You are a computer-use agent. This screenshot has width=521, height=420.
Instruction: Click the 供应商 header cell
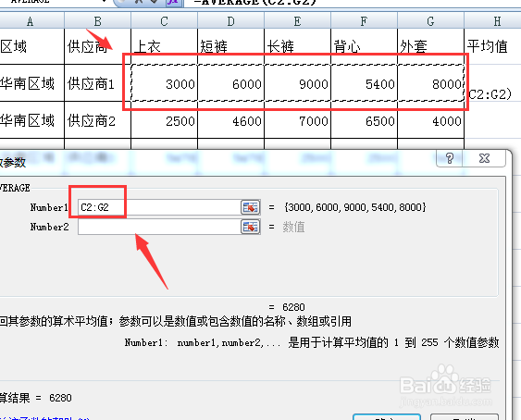tap(98, 46)
